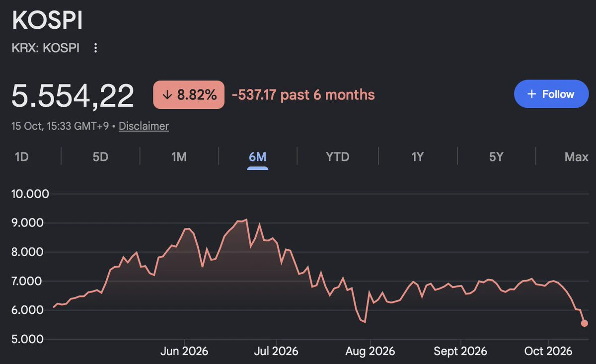596x364 pixels.
Task: Click the 10.000 y-axis label
Action: coord(30,194)
